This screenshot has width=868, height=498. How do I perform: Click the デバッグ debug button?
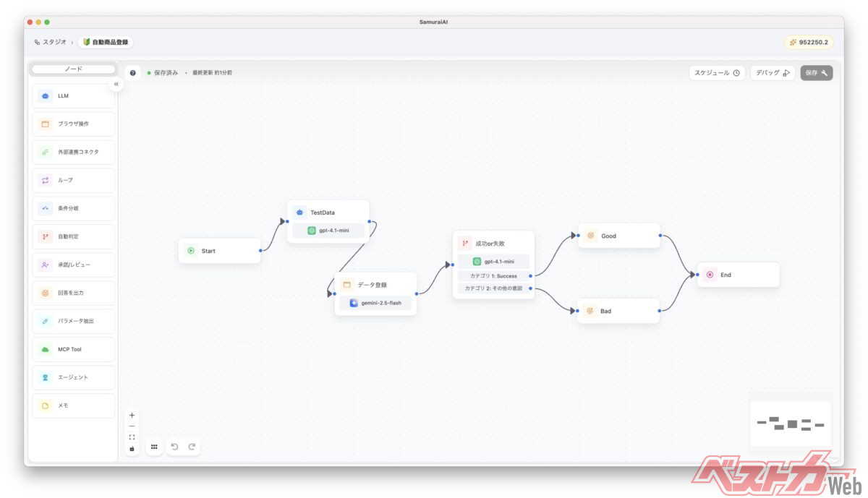click(x=773, y=73)
